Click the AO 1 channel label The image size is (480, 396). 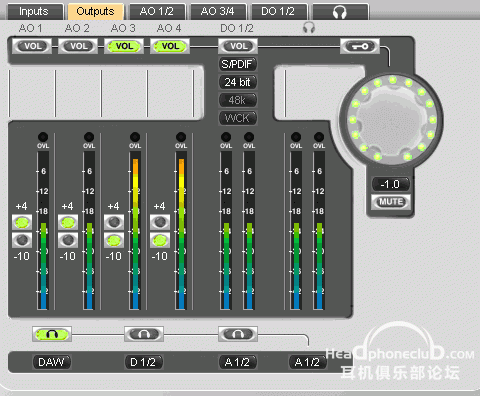[x=30, y=28]
